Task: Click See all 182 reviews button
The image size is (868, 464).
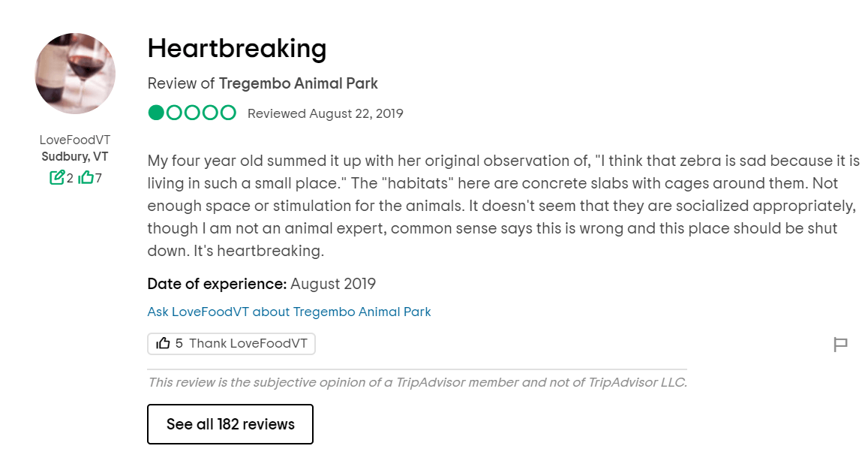Action: [230, 424]
